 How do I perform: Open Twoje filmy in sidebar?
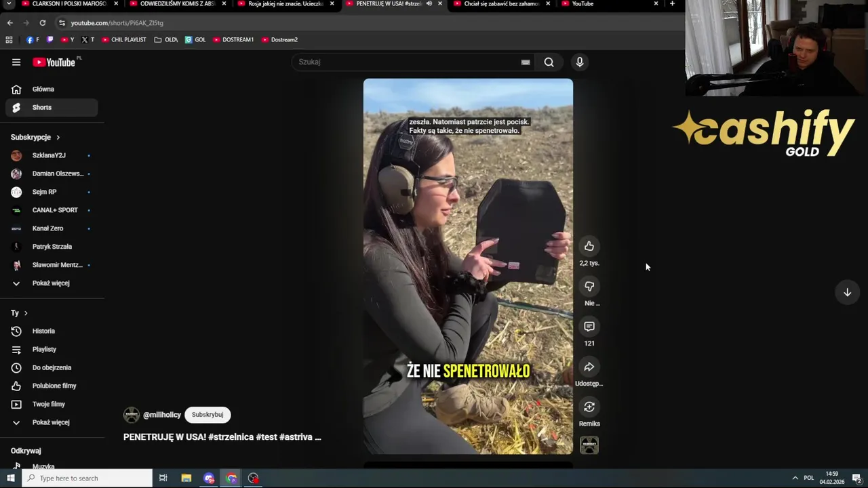coord(52,404)
